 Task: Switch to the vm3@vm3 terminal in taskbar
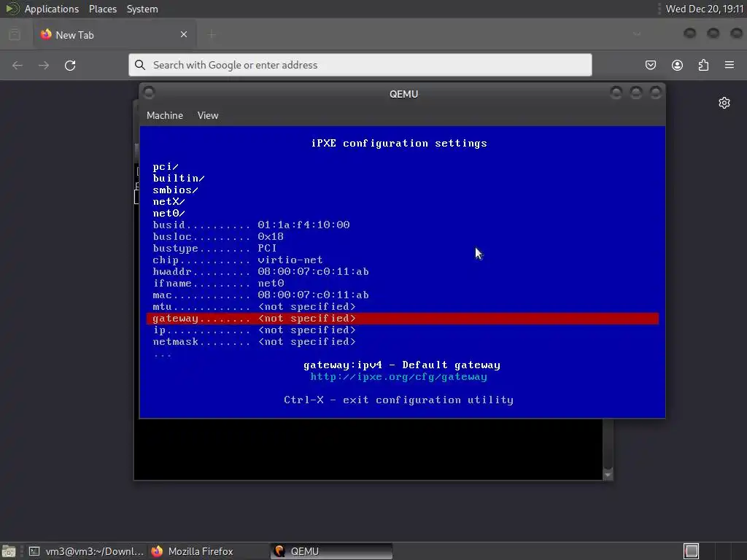pos(86,551)
